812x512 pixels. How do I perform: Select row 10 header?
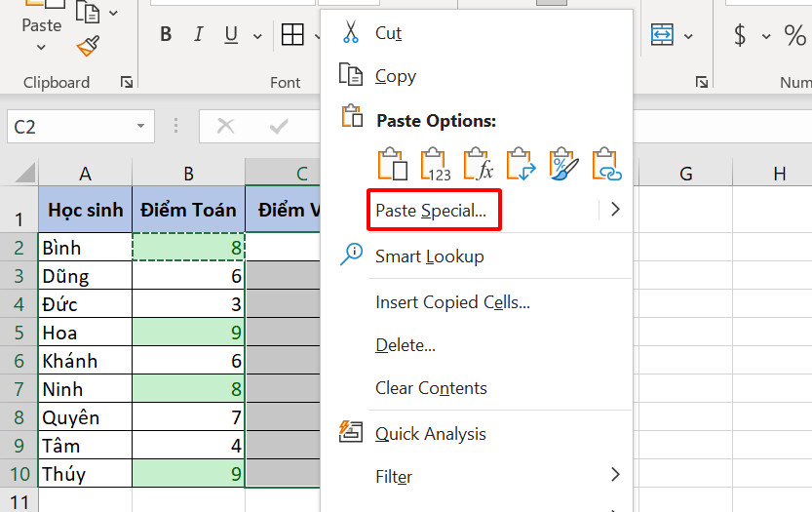click(x=19, y=474)
